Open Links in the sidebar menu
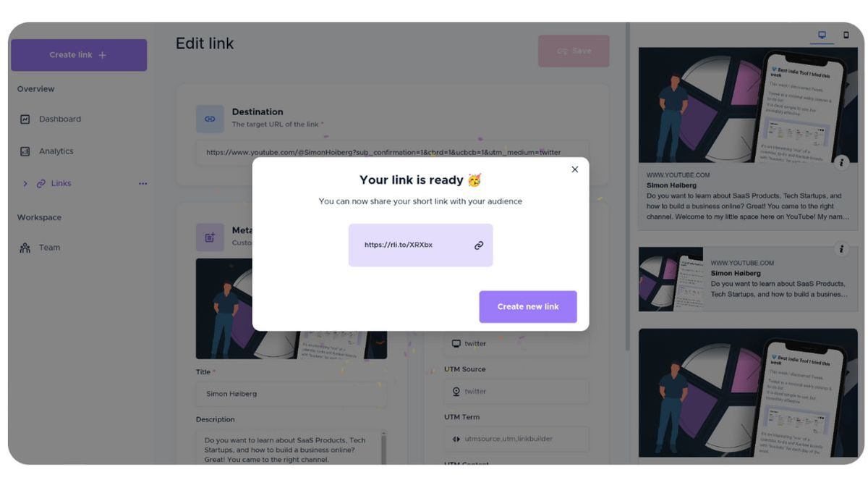 (x=61, y=184)
